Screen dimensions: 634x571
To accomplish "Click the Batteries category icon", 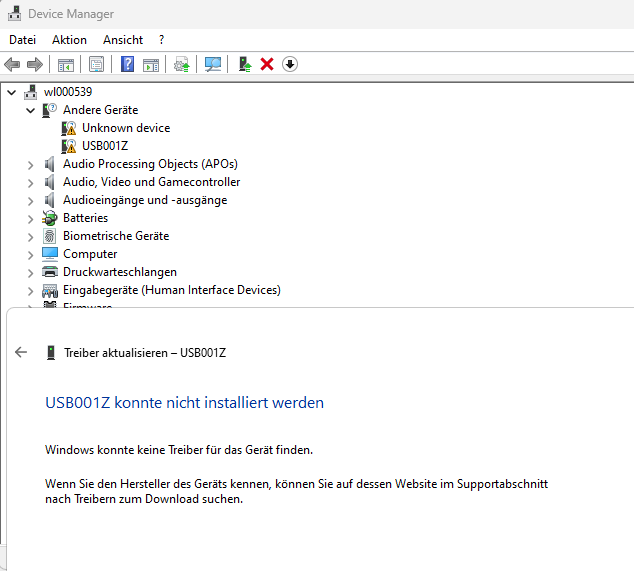I will point(49,218).
